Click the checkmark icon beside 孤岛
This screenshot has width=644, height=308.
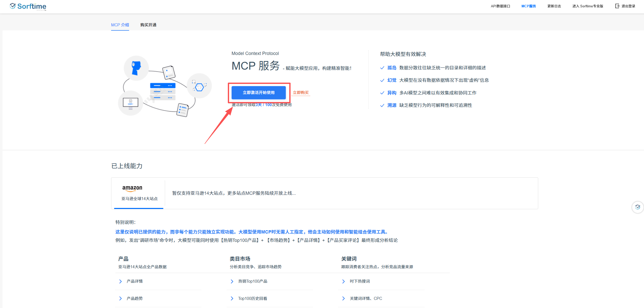pos(382,68)
